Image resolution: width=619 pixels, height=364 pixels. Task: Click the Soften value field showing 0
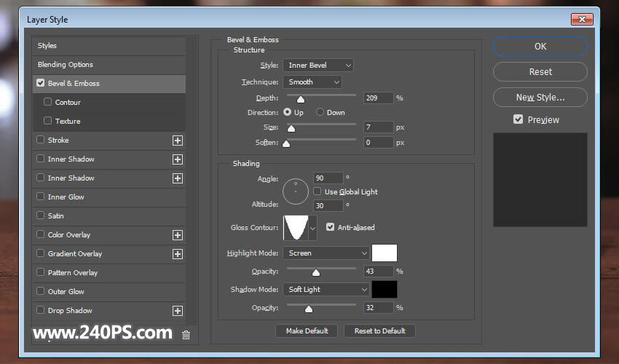tap(378, 142)
